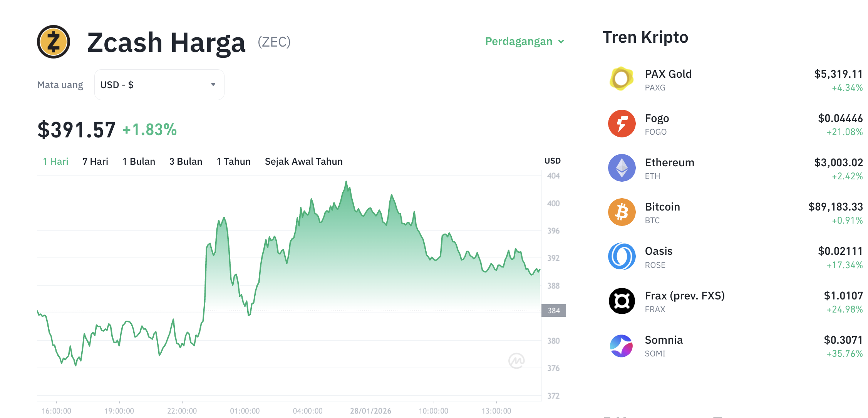868x418 pixels.
Task: Click the Perdagangan trade link
Action: (x=519, y=41)
